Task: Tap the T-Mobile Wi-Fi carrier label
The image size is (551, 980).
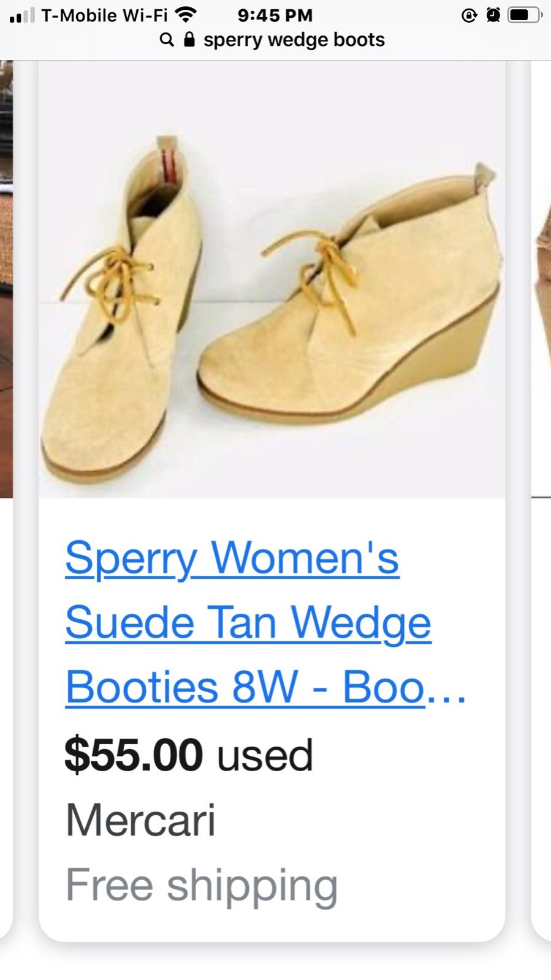Action: pyautogui.click(x=104, y=15)
